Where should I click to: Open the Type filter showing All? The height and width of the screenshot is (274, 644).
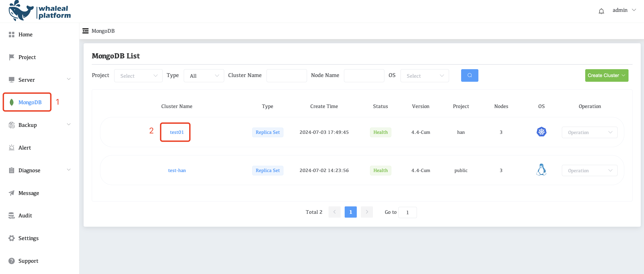point(204,75)
